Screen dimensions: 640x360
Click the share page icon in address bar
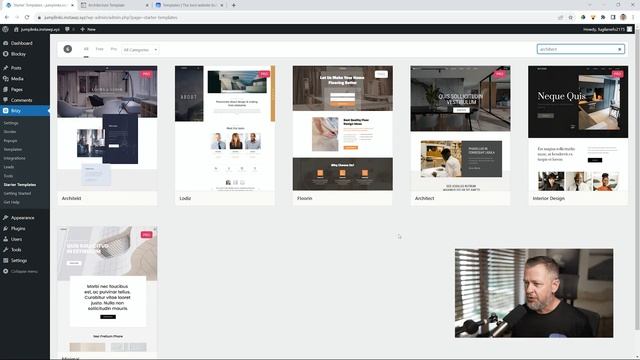(560, 18)
